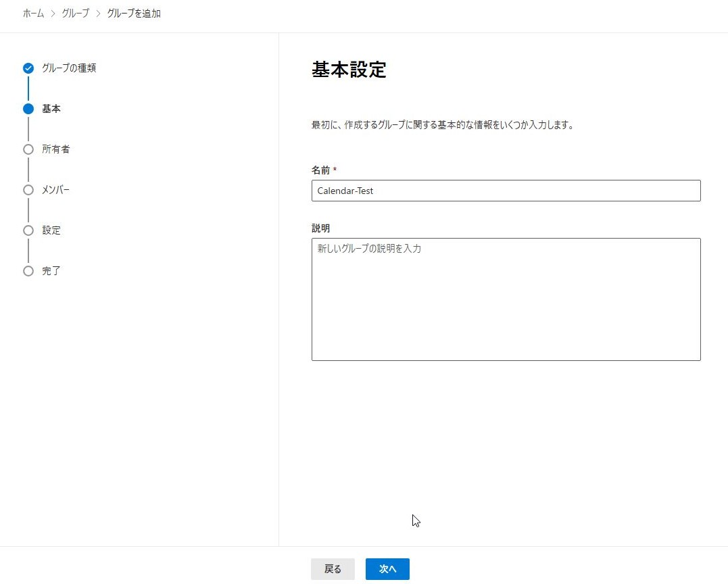728x584 pixels.
Task: Open the 設定 step label
Action: point(51,230)
